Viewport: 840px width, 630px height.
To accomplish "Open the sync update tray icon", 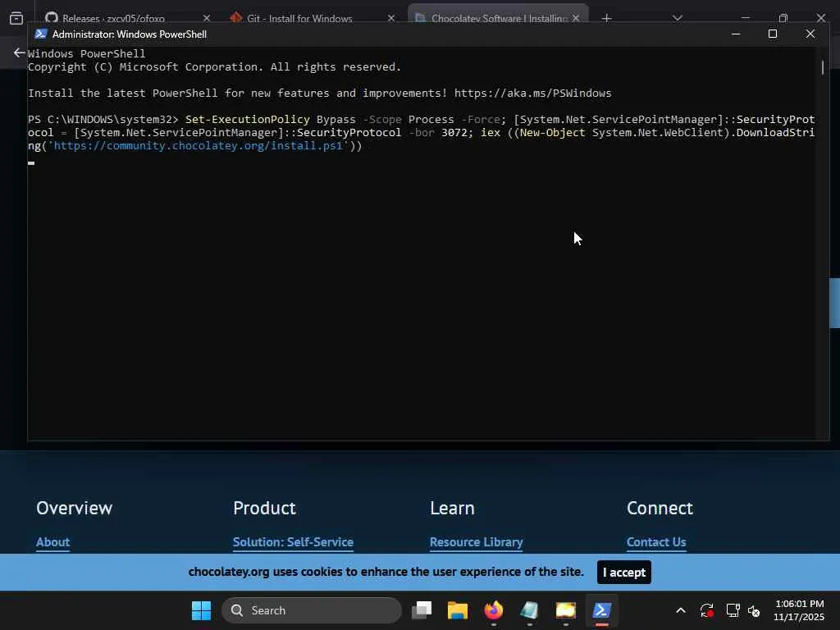I will tap(706, 610).
